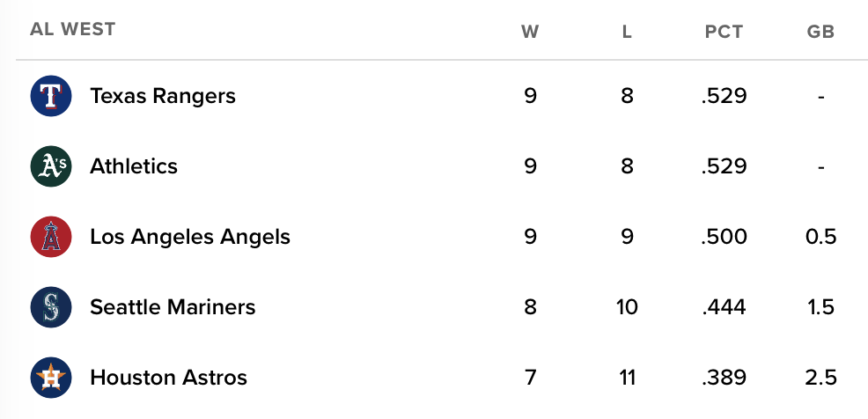Click the AL WEST division heading

click(x=72, y=29)
